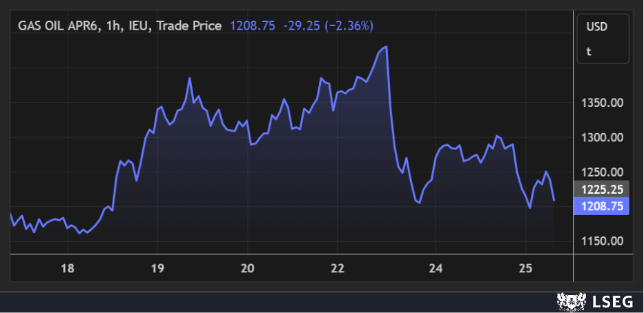Open the USD currency selector
This screenshot has width=644, height=313.
pos(596,27)
